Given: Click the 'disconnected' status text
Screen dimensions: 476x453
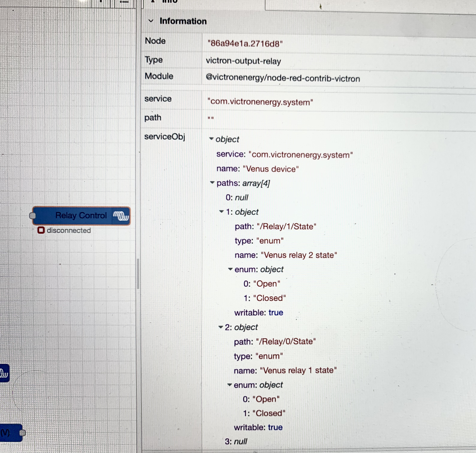Looking at the screenshot, I should coord(69,230).
